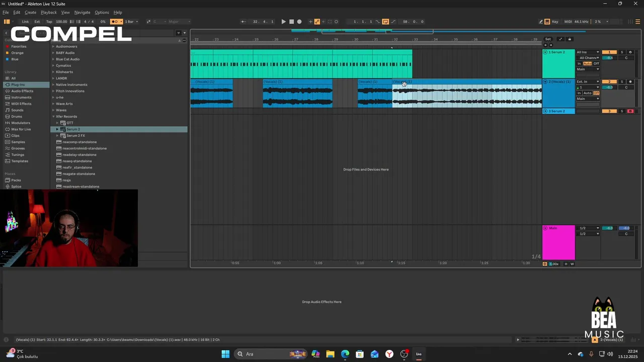Select MIDI Effects category in browser

21,104
